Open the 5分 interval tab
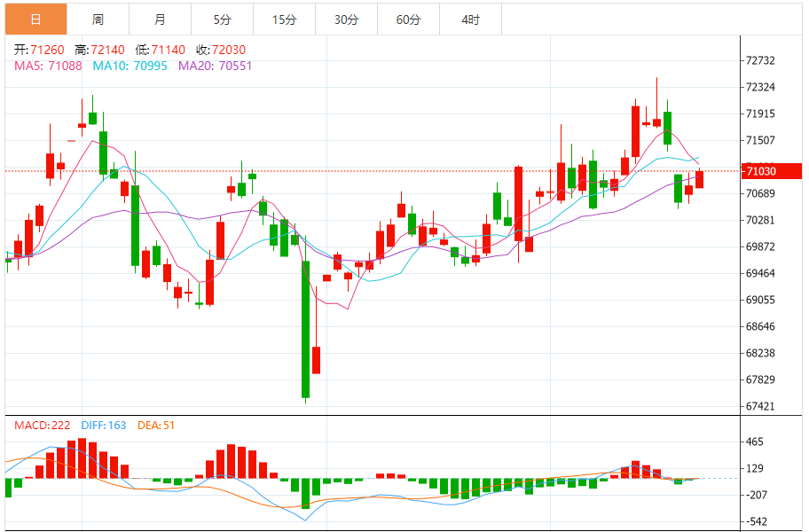The height and width of the screenshot is (532, 809). coord(223,20)
